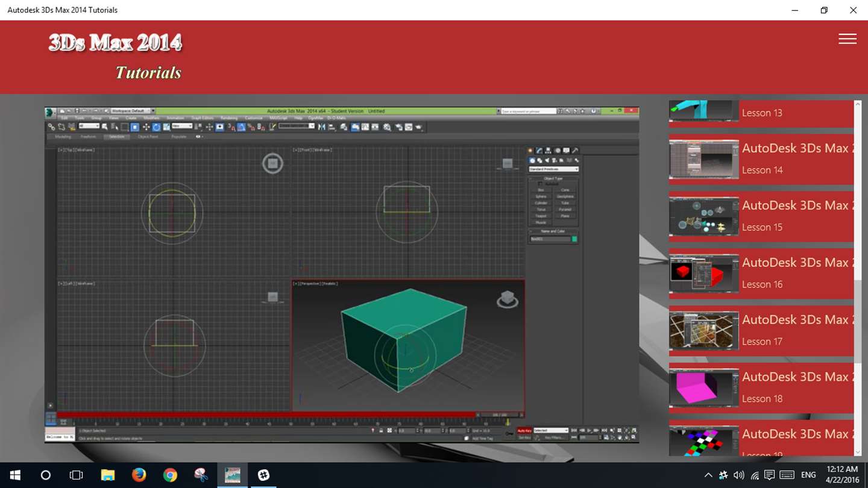The image size is (868, 488).
Task: Toggle the Selection Lock padlock icon
Action: [x=381, y=431]
